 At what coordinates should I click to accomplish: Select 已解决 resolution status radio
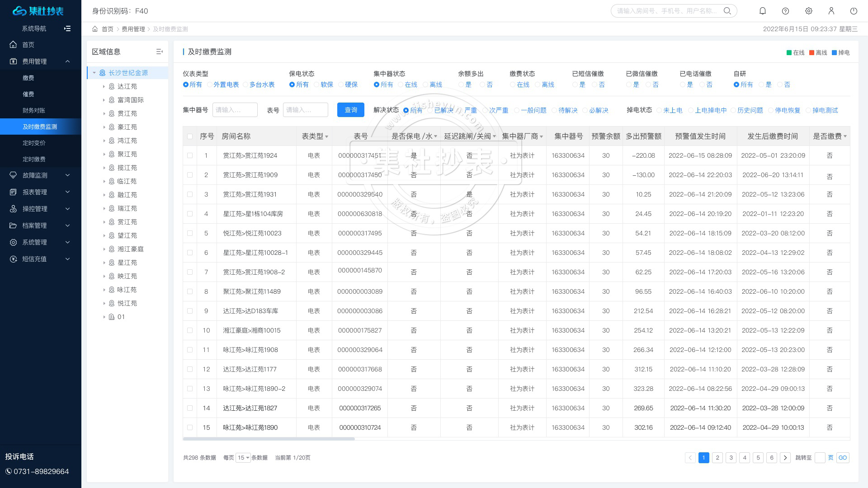pos(431,110)
